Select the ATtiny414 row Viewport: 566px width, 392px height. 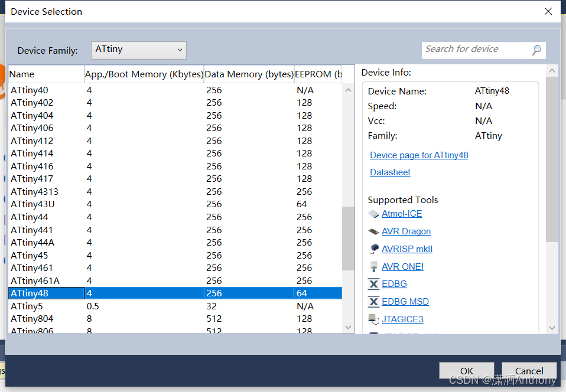tap(175, 153)
